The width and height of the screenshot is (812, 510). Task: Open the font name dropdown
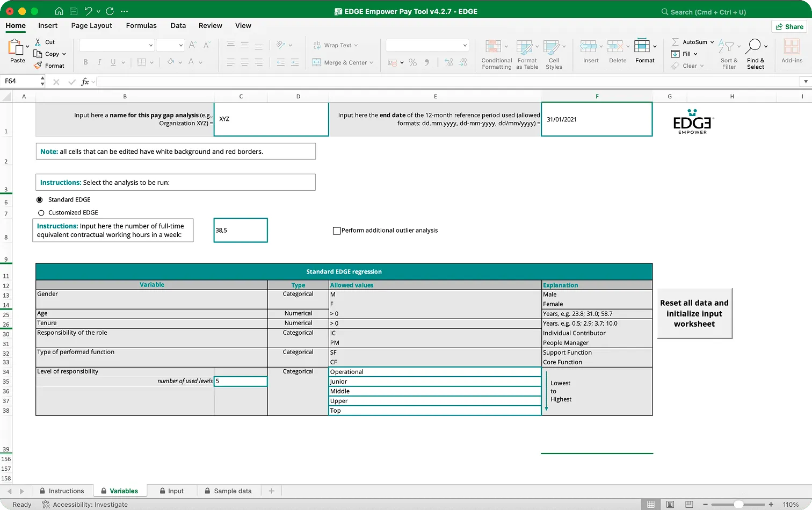coord(150,45)
